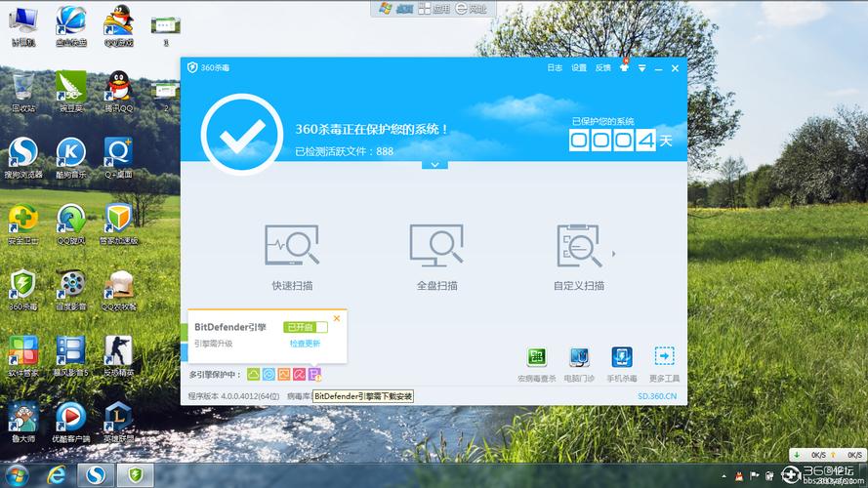
Task: Select the 英雄联盟 desktop icon
Action: [x=118, y=423]
